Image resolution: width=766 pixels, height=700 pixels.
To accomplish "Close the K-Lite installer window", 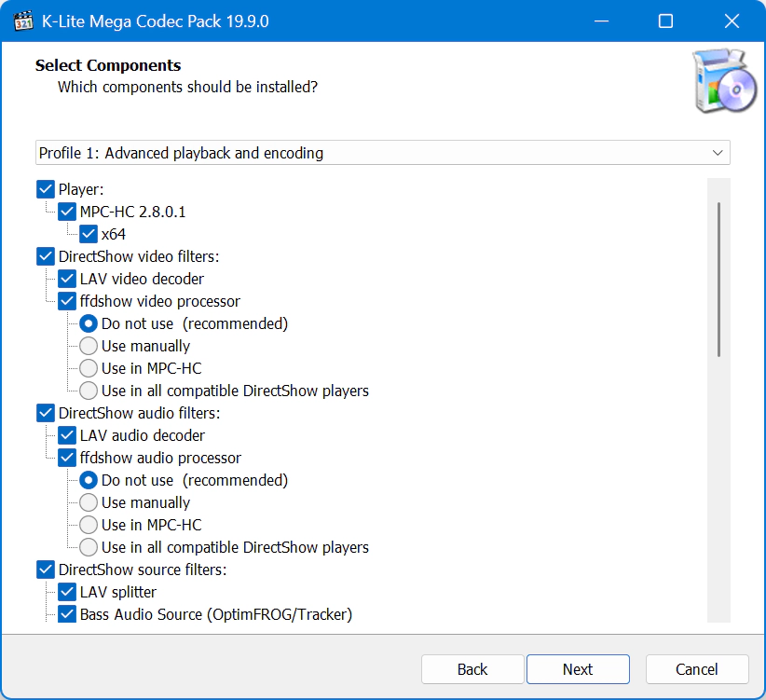I will (x=732, y=21).
